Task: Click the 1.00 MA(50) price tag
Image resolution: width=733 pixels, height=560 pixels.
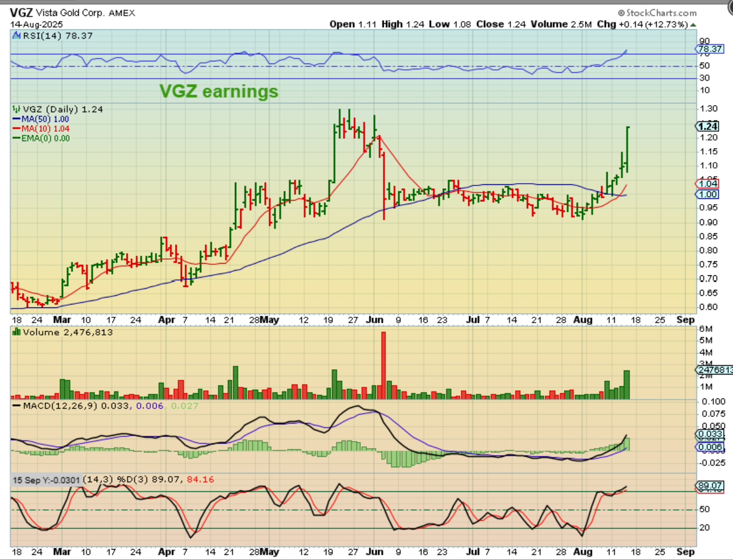Action: coord(708,194)
